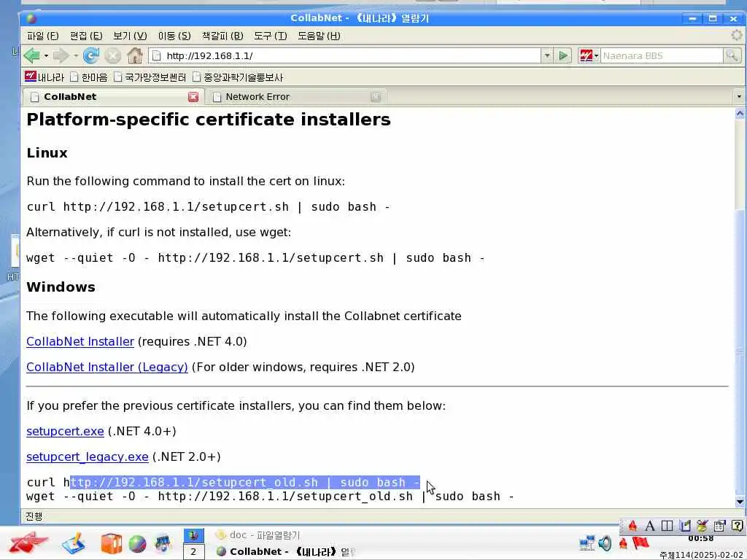Open the Red Star start menu icon
The image size is (747, 560).
(28, 544)
